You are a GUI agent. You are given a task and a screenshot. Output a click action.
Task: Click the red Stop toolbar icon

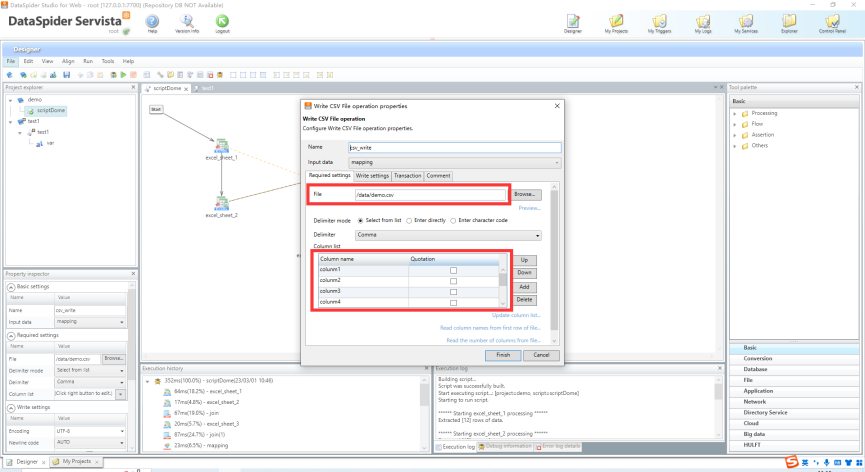coord(134,75)
